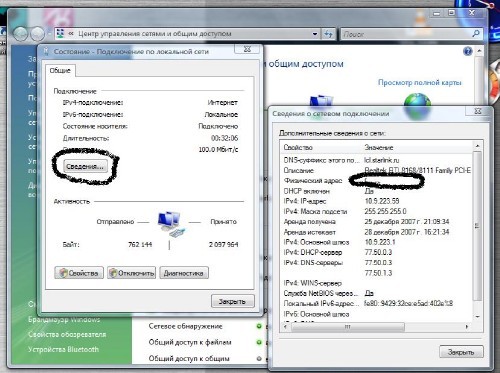500x373 pixels.
Task: Open Брандмауэр Windows sidebar link
Action: (64, 319)
